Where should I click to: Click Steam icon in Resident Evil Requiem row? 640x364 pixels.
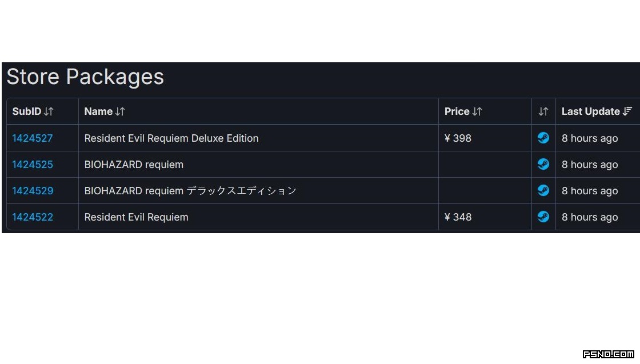click(x=543, y=217)
